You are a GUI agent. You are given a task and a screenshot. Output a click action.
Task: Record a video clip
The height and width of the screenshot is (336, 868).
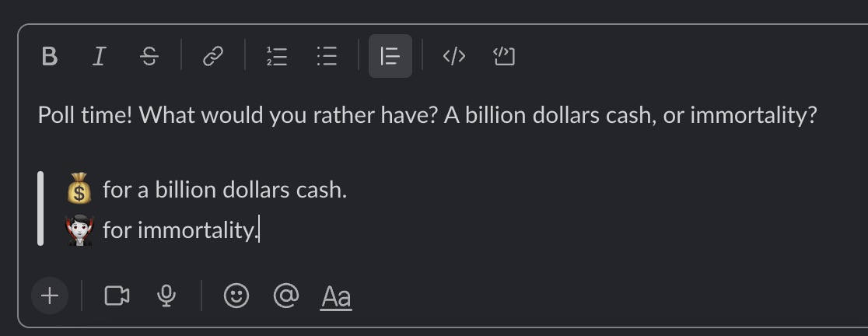click(117, 296)
